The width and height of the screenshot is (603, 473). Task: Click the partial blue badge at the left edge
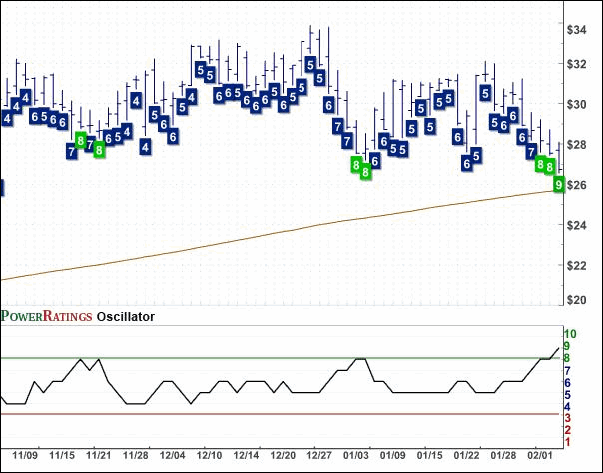2,187
